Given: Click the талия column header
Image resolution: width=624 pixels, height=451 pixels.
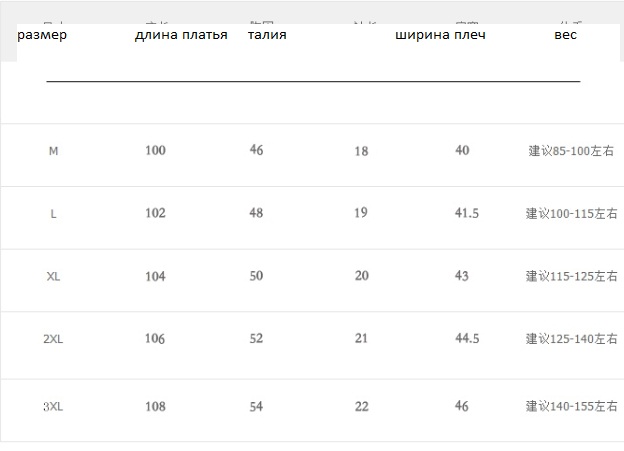Looking at the screenshot, I should coord(267,35).
